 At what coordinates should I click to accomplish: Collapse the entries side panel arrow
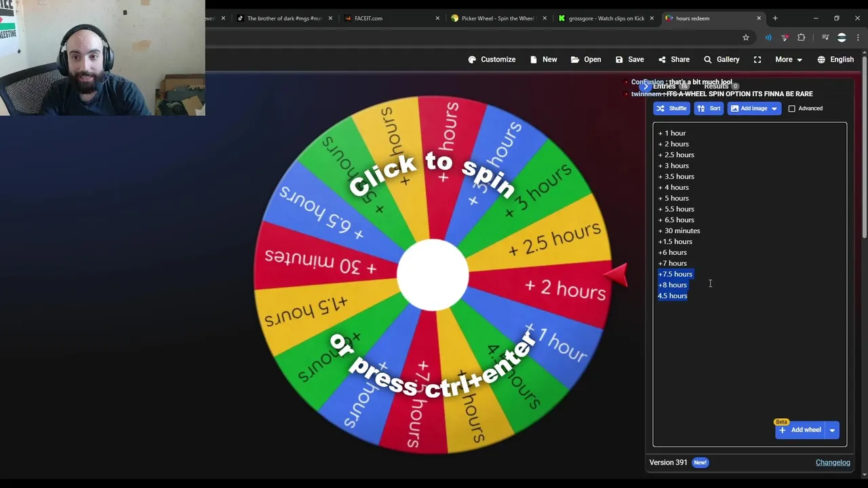tap(646, 87)
